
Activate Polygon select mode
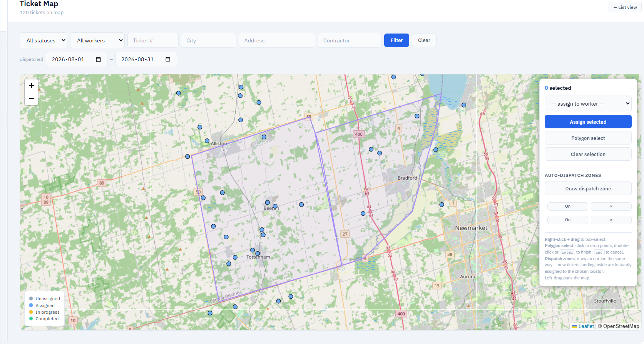(x=588, y=138)
